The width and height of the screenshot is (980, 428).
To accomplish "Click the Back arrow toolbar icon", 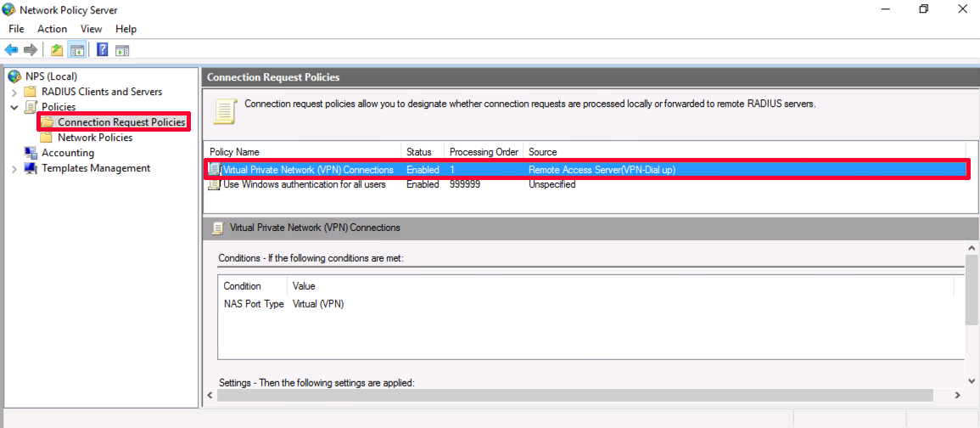I will (11, 50).
